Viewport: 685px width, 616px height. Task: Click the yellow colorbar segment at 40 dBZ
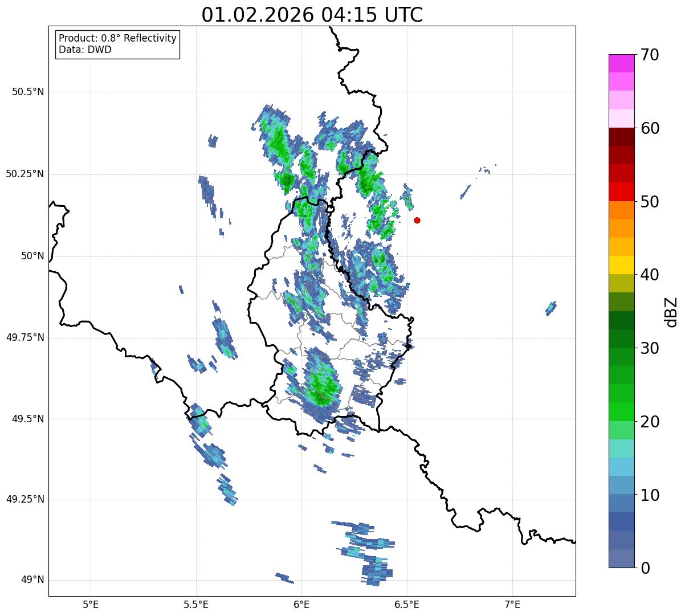(x=621, y=265)
